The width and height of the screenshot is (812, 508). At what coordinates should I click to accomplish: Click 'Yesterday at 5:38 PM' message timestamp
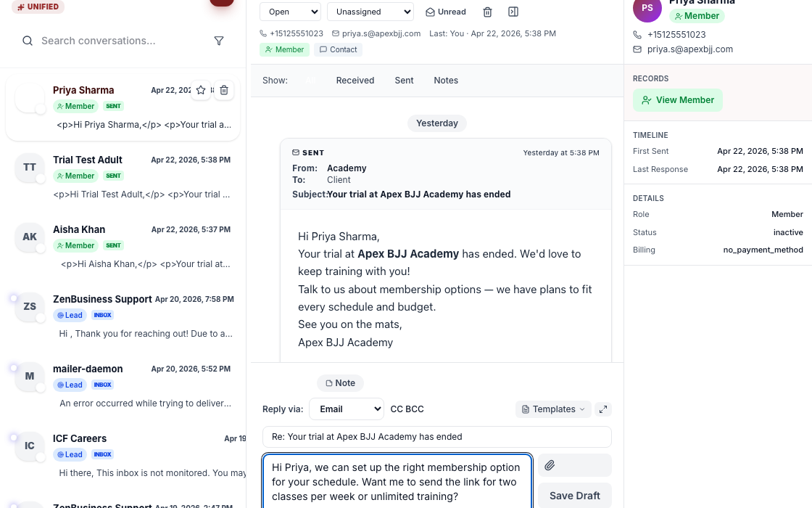pos(561,153)
